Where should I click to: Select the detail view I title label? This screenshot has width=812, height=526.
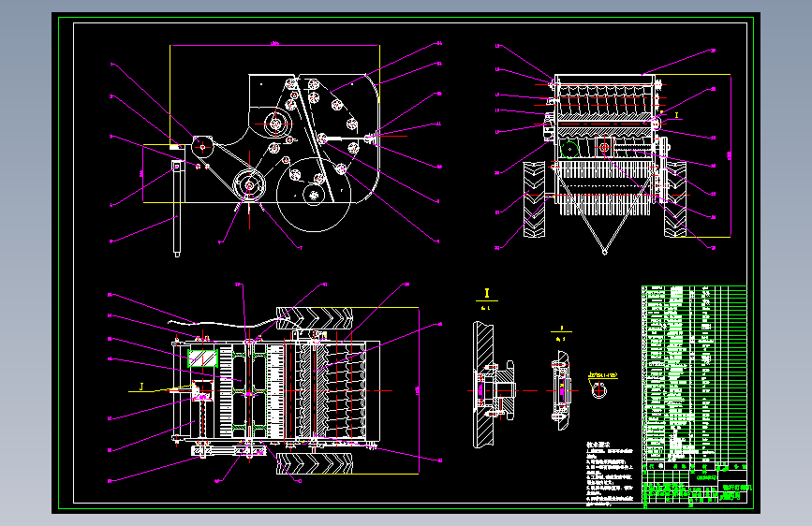click(487, 294)
